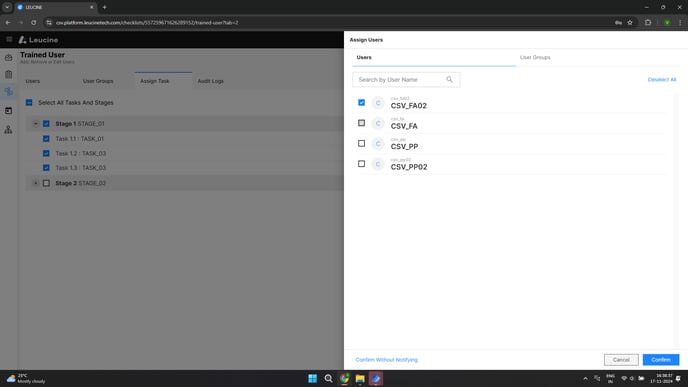This screenshot has height=387, width=688.
Task: Open the password key icon in address bar
Action: (618, 22)
